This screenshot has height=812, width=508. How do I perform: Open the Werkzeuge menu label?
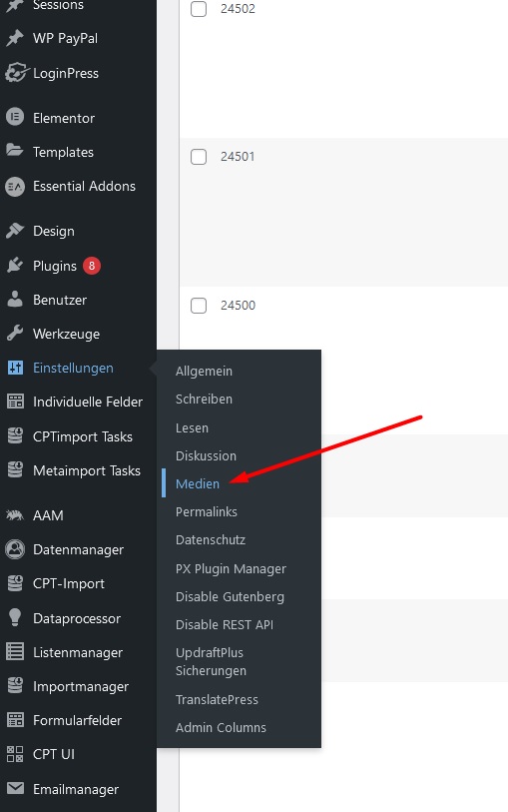tap(66, 334)
